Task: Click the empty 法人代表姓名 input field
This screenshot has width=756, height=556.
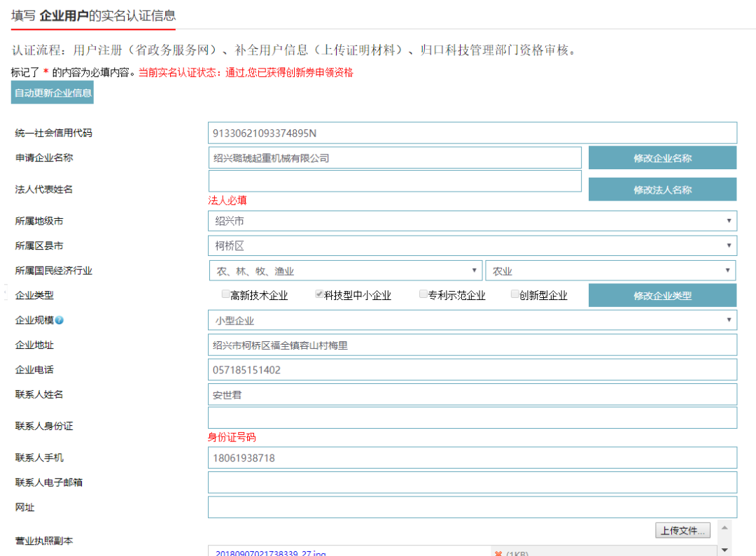Action: click(x=395, y=181)
